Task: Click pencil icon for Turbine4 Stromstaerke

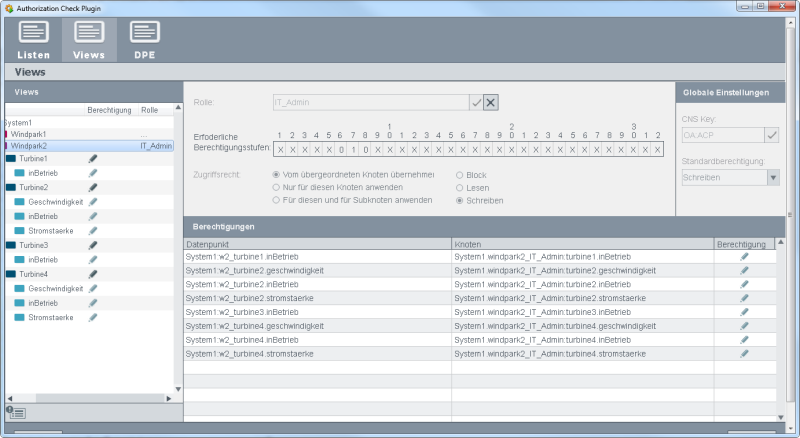Action: (x=93, y=317)
